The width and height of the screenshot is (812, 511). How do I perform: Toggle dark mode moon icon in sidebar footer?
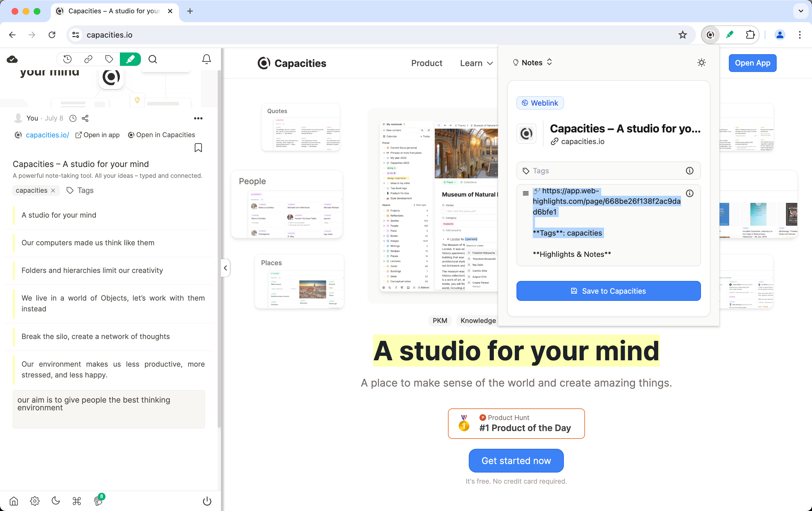56,501
